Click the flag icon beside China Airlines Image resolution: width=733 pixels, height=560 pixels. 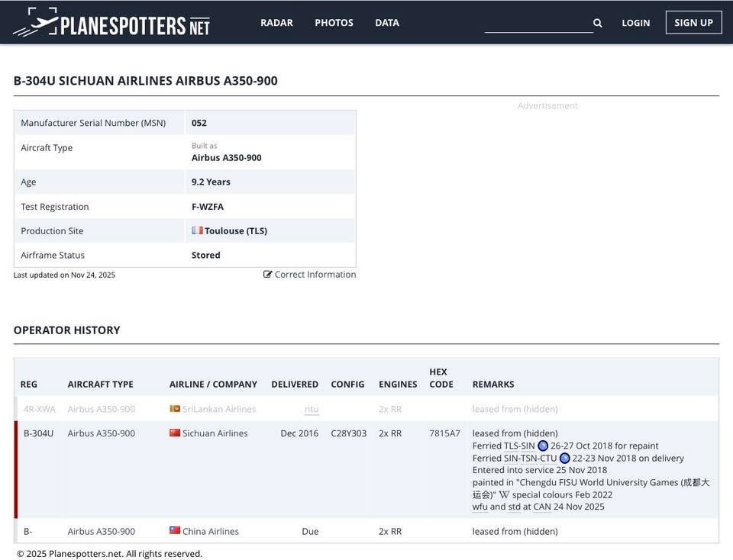click(175, 531)
